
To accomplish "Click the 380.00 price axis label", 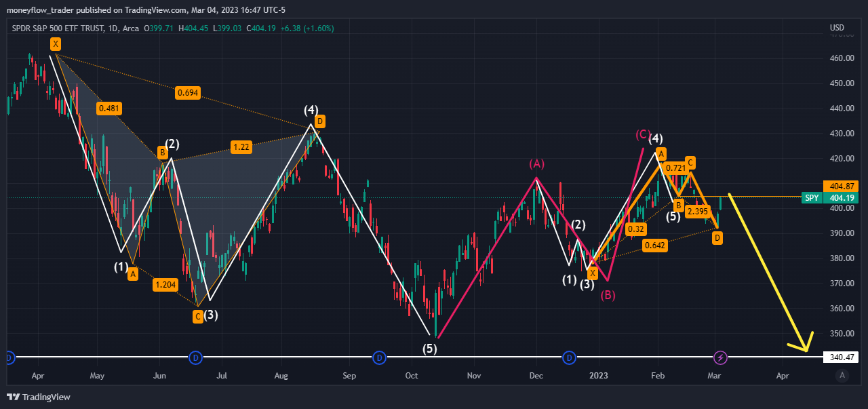I will 841,258.
